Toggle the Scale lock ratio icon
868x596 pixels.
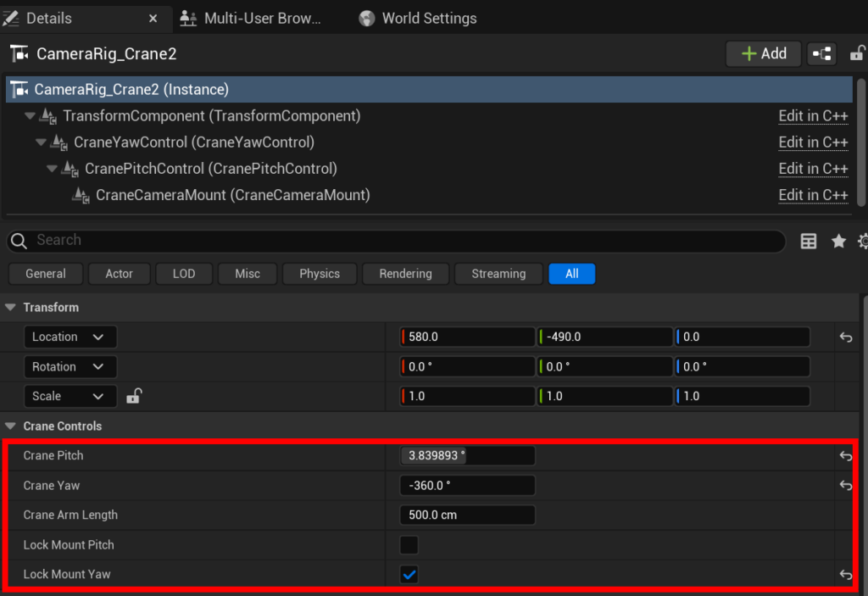point(134,396)
